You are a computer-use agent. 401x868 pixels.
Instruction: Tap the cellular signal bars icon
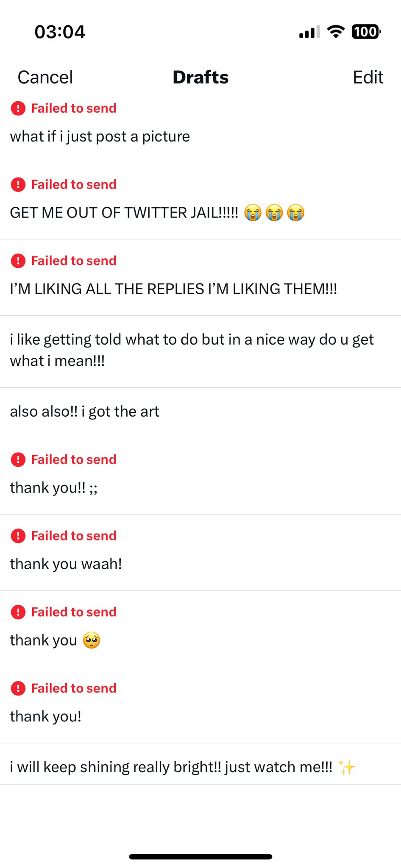[x=309, y=32]
